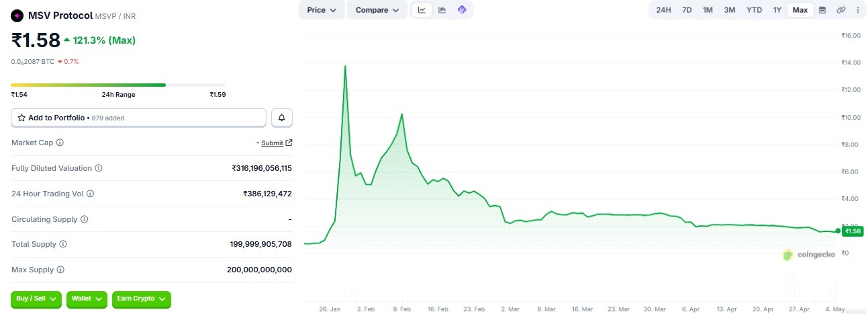Select the Max time range tab
868x314 pixels.
click(x=800, y=10)
